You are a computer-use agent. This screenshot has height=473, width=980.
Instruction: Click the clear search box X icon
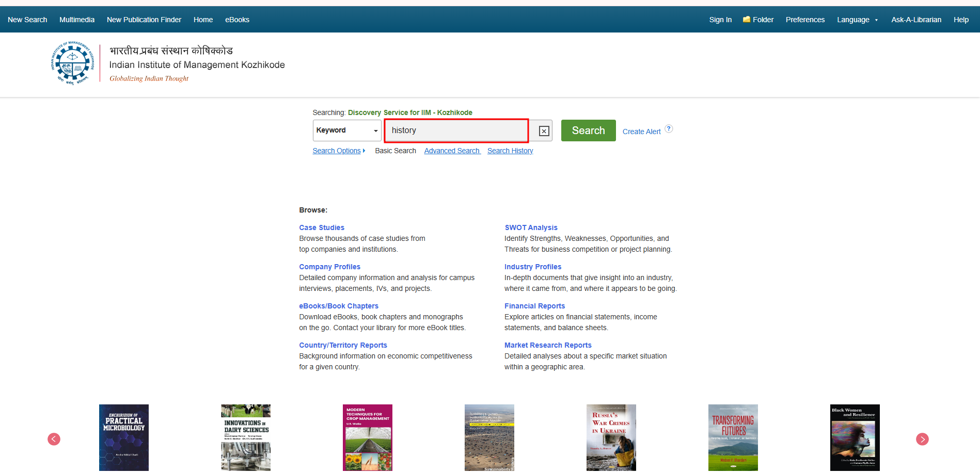pyautogui.click(x=544, y=131)
